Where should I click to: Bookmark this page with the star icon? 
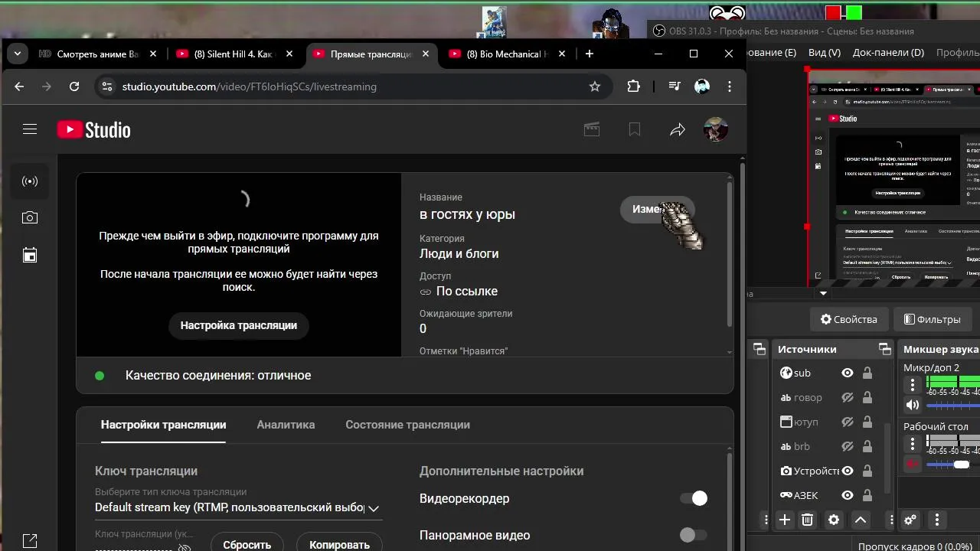pyautogui.click(x=595, y=86)
